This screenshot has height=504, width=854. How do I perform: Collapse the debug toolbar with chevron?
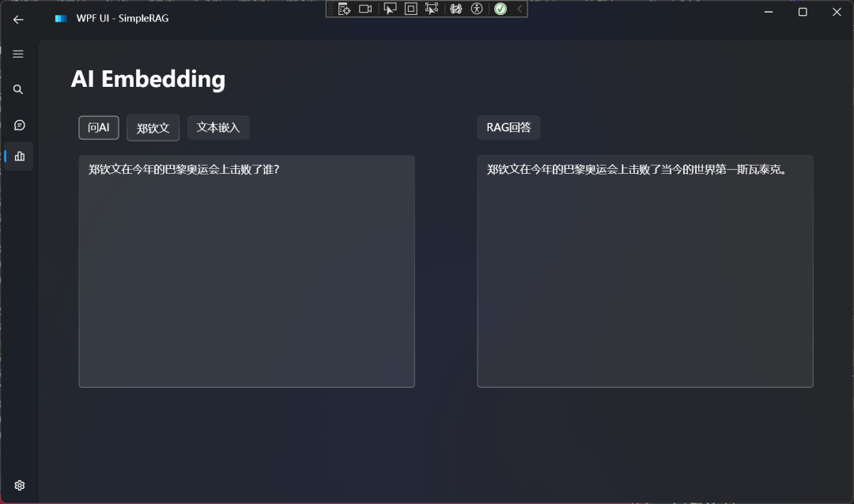click(x=520, y=9)
